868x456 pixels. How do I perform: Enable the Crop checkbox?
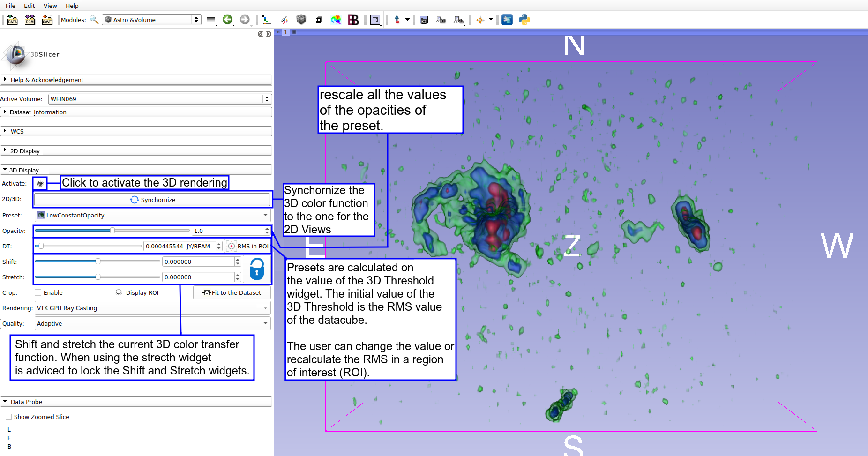point(38,293)
